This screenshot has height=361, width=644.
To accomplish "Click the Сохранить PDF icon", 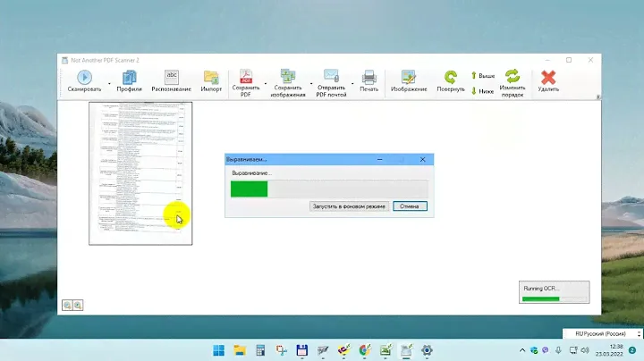I will [x=246, y=77].
